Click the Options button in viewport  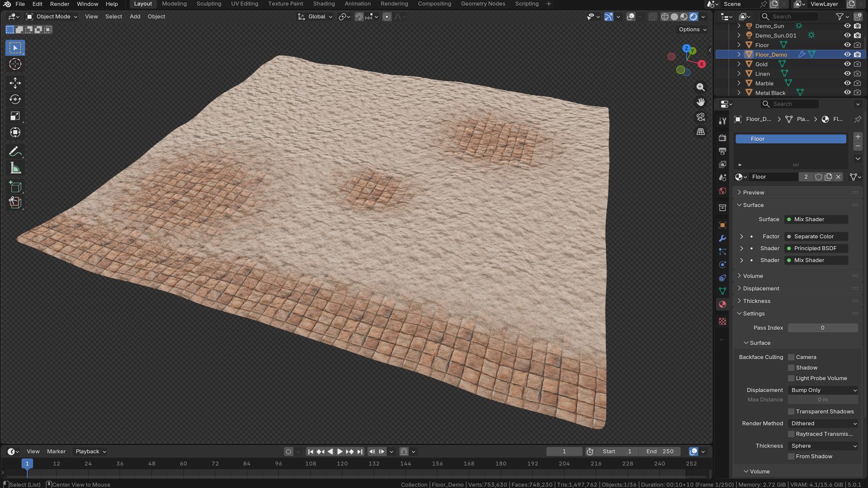(692, 30)
